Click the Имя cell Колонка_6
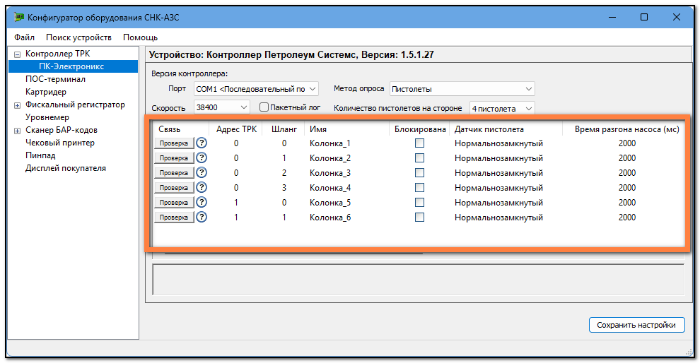The image size is (700, 363). point(330,217)
